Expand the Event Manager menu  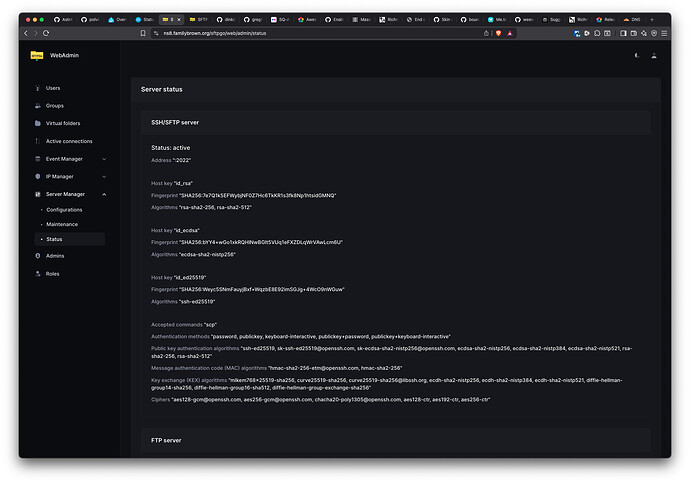click(x=70, y=159)
